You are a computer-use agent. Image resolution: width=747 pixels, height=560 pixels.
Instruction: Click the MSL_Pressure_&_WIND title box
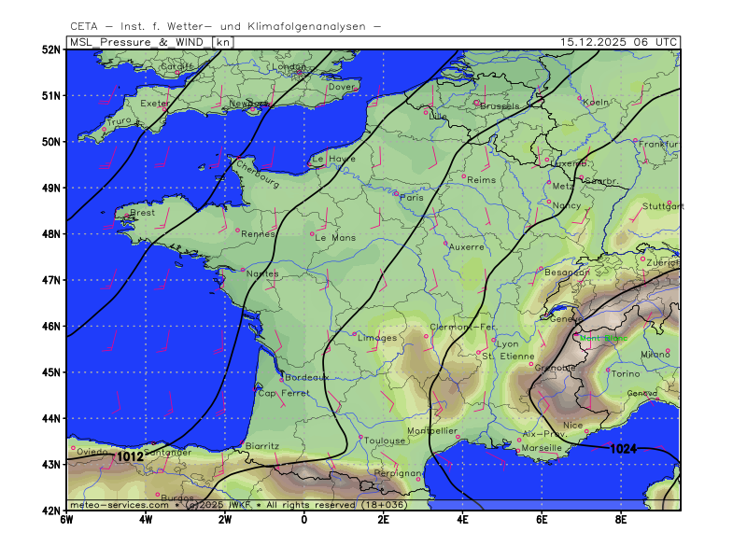(140, 42)
